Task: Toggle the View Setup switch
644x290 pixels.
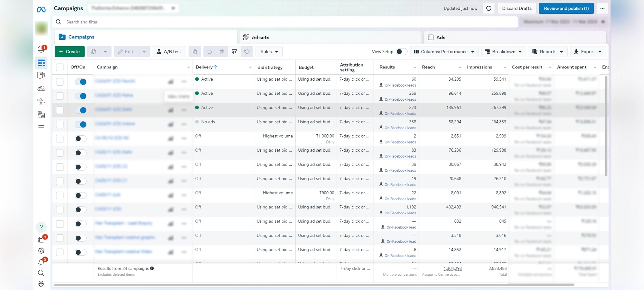Action: pos(401,52)
